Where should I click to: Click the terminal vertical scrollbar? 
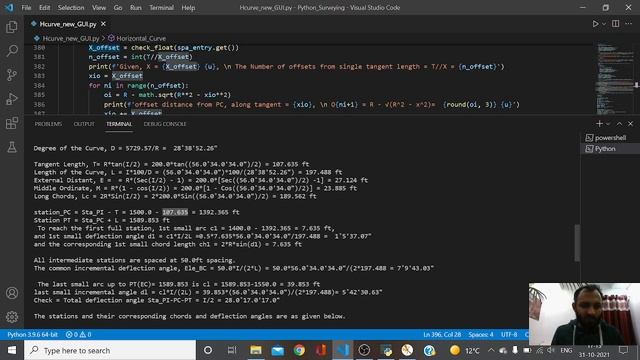(x=577, y=243)
